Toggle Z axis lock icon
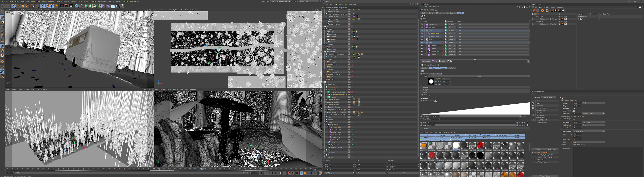 tap(51, 6)
